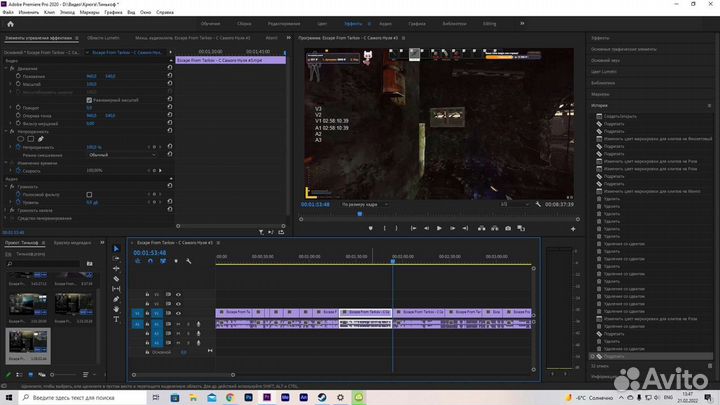
Task: Select the Slip tool
Action: tap(116, 289)
